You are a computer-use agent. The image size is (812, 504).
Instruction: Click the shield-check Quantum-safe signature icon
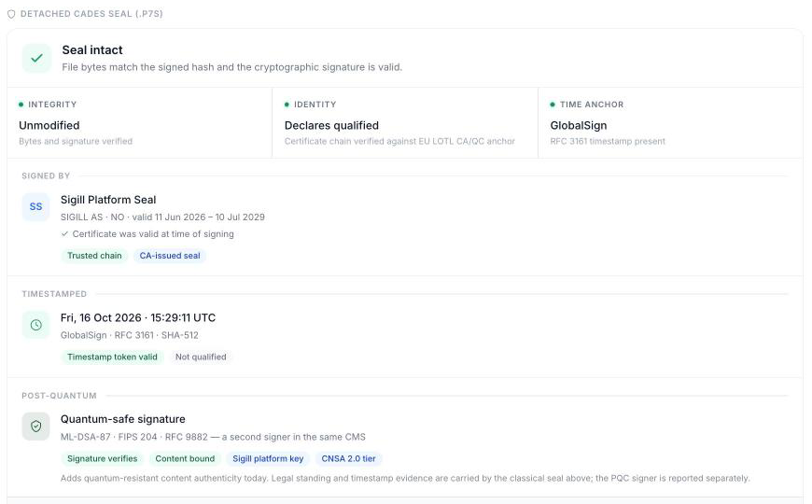[x=35, y=427]
